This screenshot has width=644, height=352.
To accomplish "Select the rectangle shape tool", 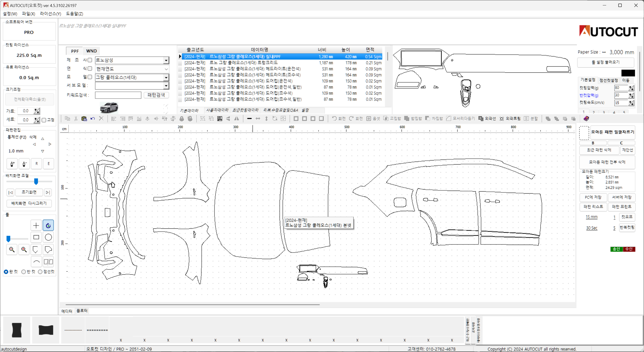I will click(36, 237).
